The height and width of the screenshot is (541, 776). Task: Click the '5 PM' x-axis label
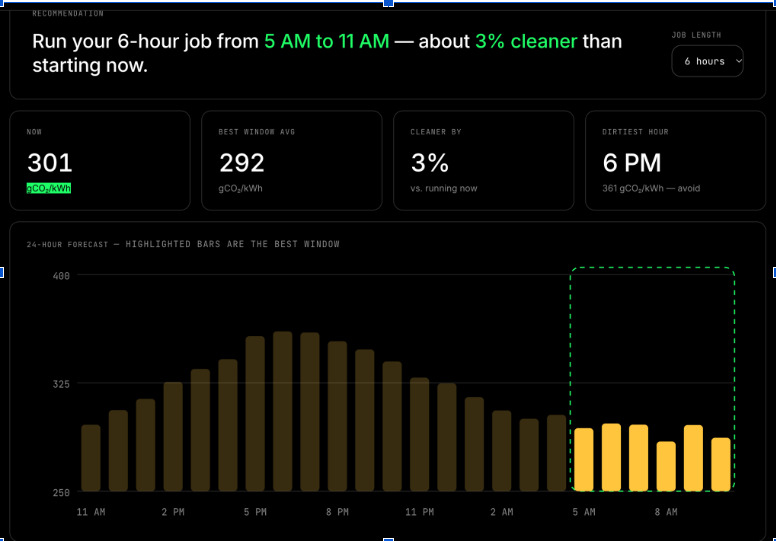(255, 512)
